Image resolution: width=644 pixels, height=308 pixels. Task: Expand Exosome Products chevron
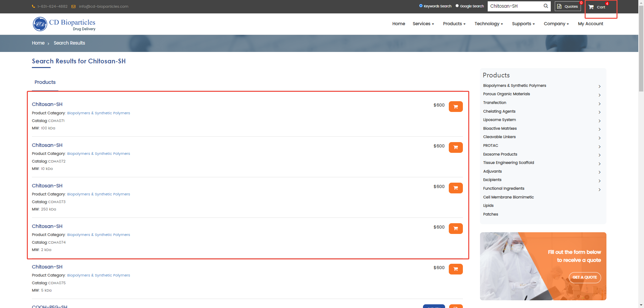coord(599,155)
